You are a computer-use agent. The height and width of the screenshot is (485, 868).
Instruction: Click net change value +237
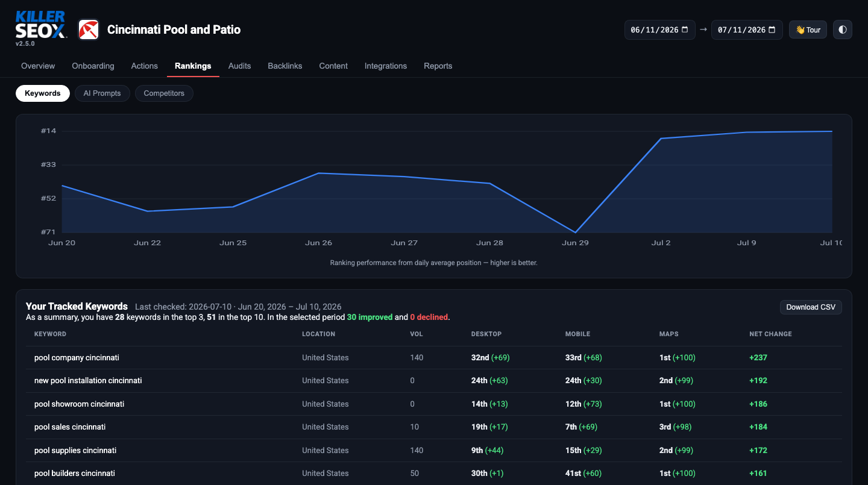click(758, 357)
